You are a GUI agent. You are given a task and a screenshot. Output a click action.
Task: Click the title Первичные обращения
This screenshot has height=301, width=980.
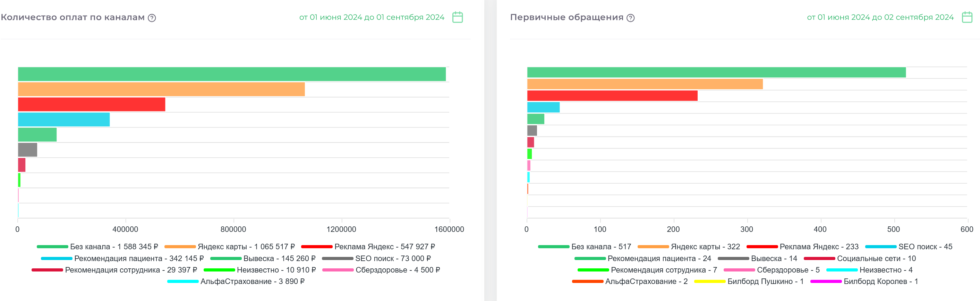tap(567, 17)
